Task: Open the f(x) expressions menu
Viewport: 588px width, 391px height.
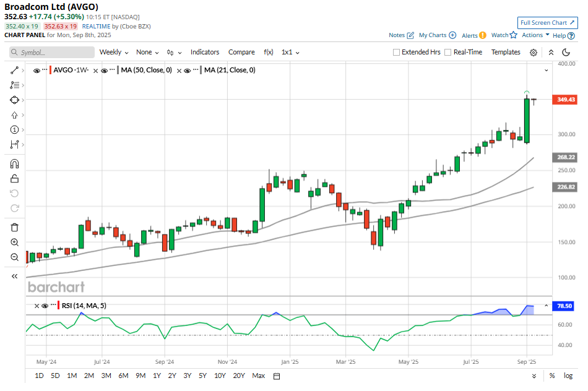Action: pos(269,52)
